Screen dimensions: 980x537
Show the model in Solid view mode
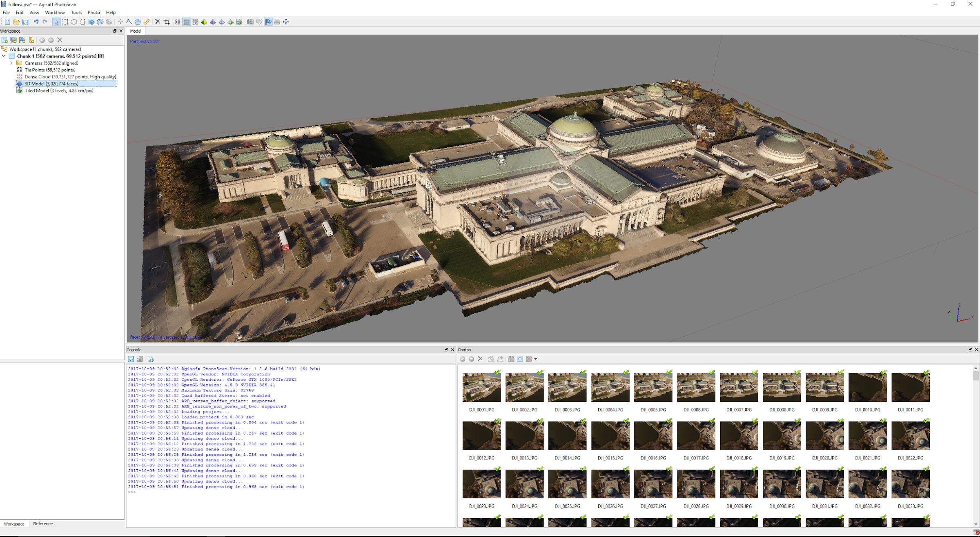tap(213, 22)
